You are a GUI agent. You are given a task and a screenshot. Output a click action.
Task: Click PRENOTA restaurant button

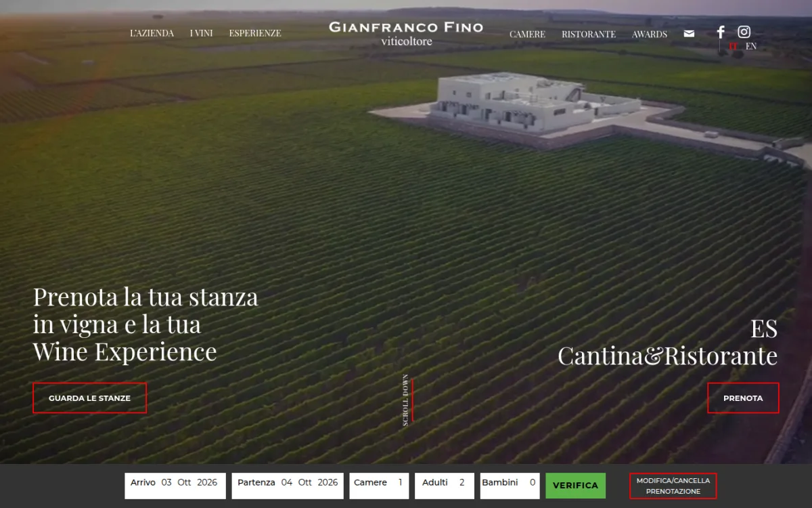tap(743, 398)
